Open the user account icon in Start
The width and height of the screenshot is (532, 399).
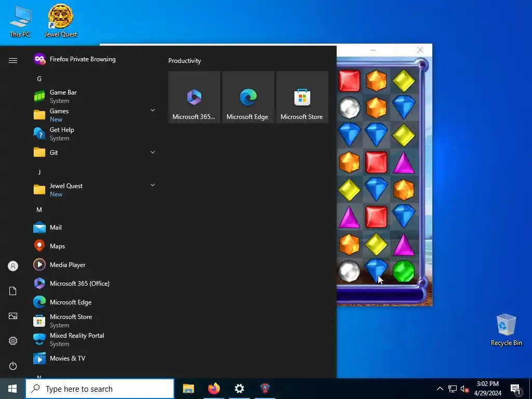[x=13, y=266]
